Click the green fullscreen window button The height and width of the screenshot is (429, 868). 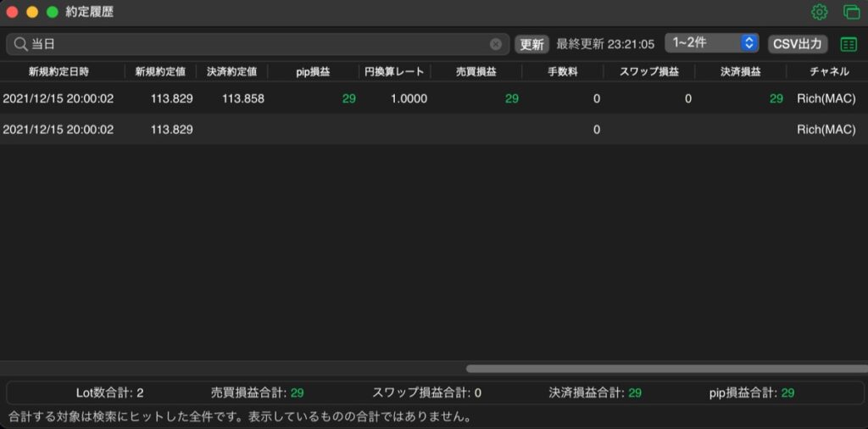click(52, 12)
